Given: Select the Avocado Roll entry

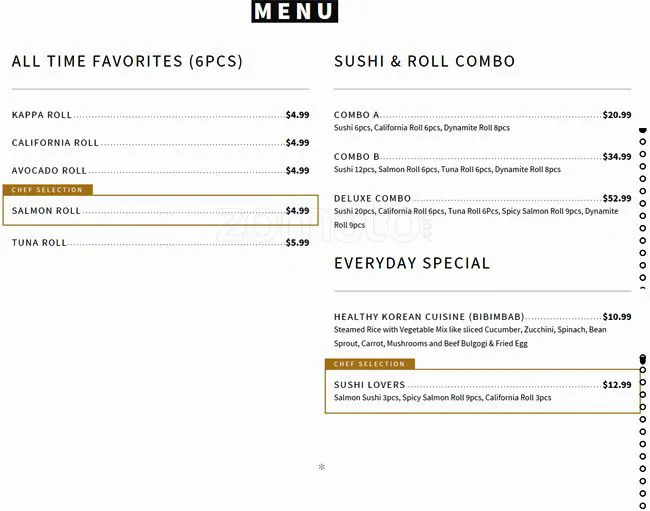Looking at the screenshot, I should click(49, 171).
